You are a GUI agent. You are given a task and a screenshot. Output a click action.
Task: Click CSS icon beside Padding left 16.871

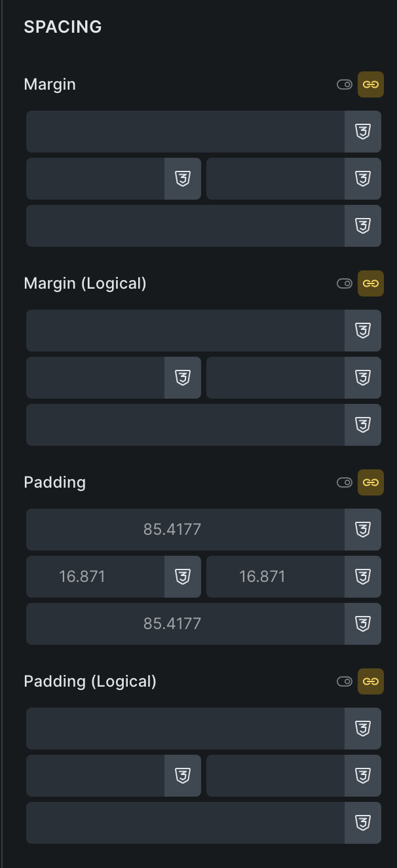click(183, 577)
